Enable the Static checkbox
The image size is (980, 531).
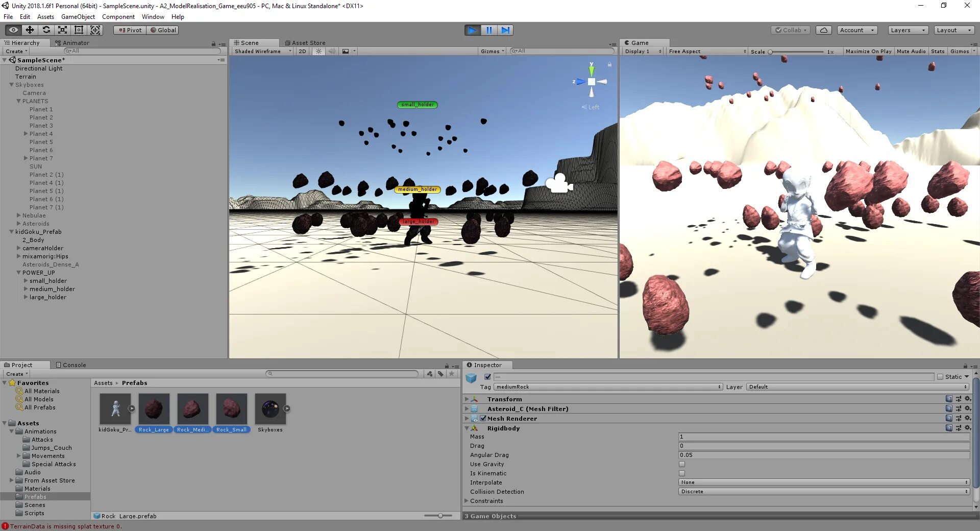click(x=940, y=377)
